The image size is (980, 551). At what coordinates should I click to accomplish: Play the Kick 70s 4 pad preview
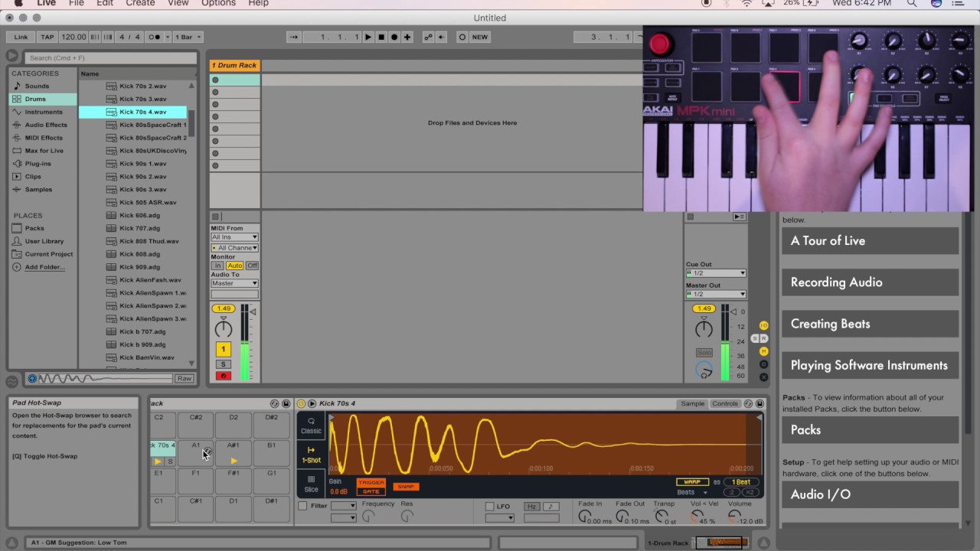pos(158,461)
